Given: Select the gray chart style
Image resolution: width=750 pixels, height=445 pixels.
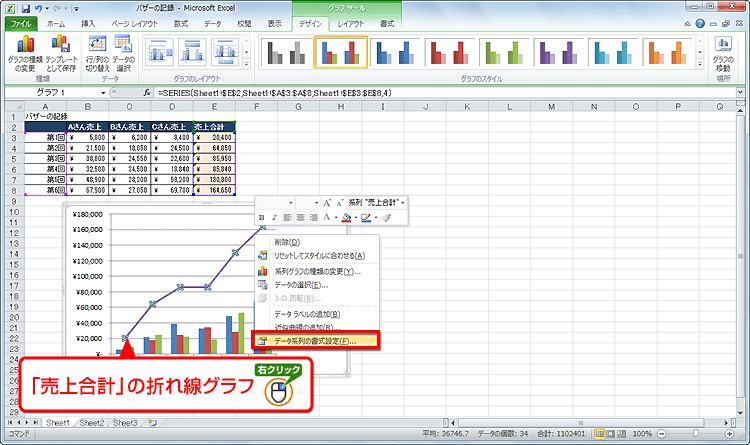Looking at the screenshot, I should [x=287, y=52].
